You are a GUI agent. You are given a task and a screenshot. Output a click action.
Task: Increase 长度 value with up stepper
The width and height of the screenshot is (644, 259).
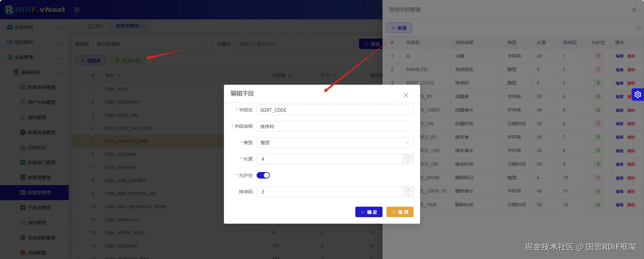coord(408,156)
